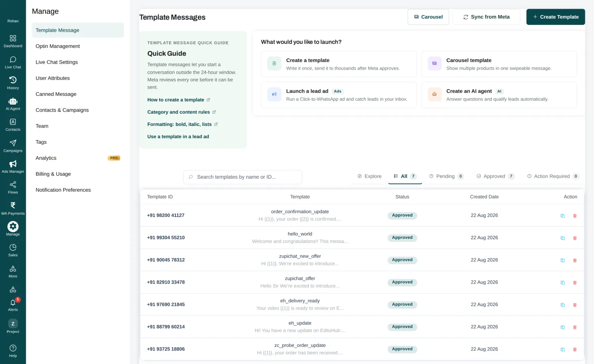Open Canned Message menu item
594x364 pixels.
[x=78, y=94]
